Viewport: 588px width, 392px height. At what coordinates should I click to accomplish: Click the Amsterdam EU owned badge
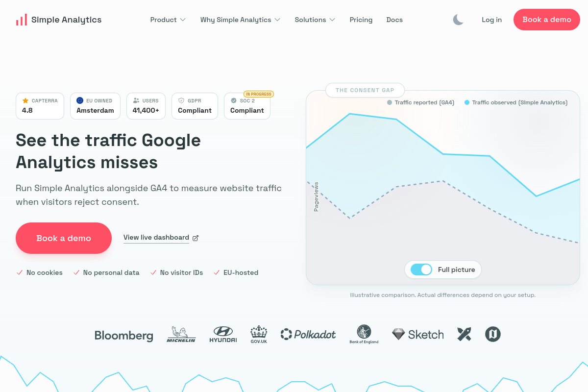95,106
